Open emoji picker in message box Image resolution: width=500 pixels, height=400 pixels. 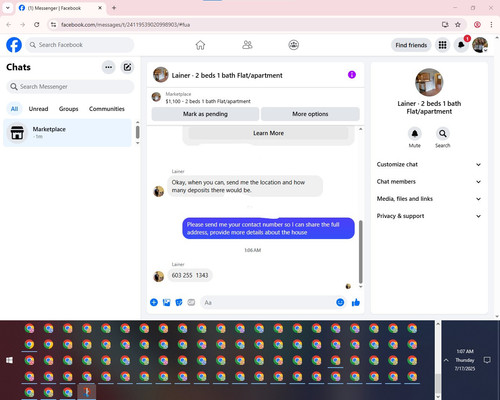coord(340,302)
